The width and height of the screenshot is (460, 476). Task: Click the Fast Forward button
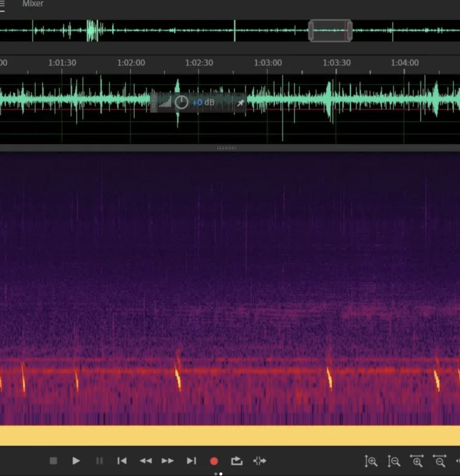click(x=167, y=461)
